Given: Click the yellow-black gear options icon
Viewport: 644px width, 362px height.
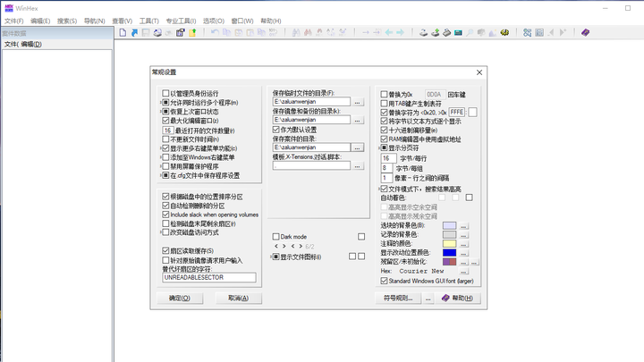Looking at the screenshot, I should [x=504, y=32].
